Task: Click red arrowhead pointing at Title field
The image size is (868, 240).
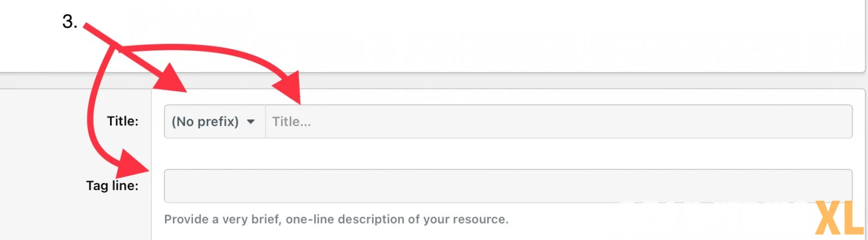Action: point(289,86)
